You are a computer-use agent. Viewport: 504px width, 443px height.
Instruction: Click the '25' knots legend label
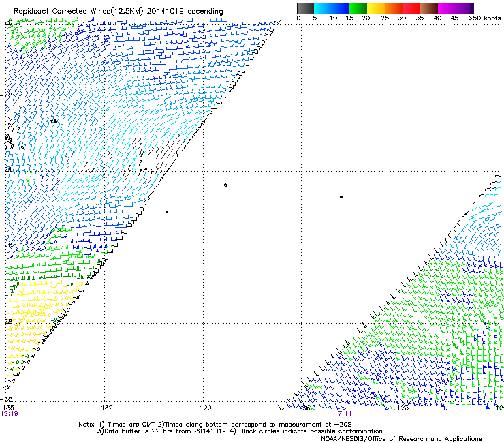point(385,18)
